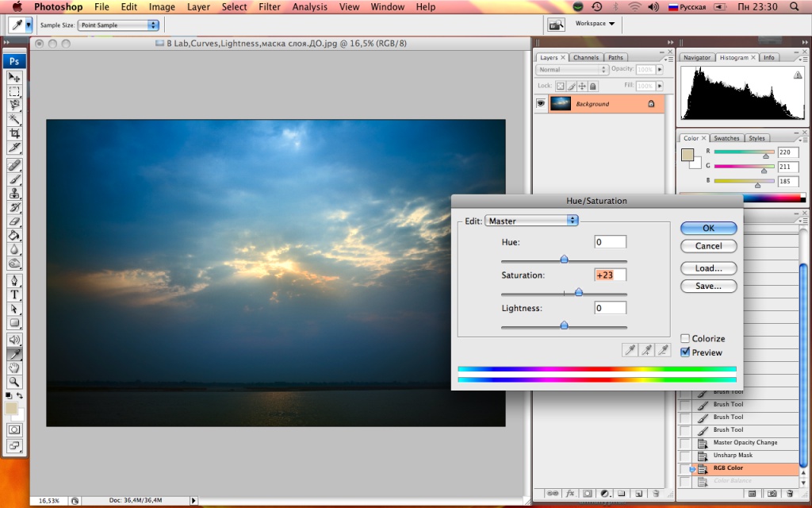Uncheck the Preview checkbox
The image size is (812, 508).
[x=685, y=352]
